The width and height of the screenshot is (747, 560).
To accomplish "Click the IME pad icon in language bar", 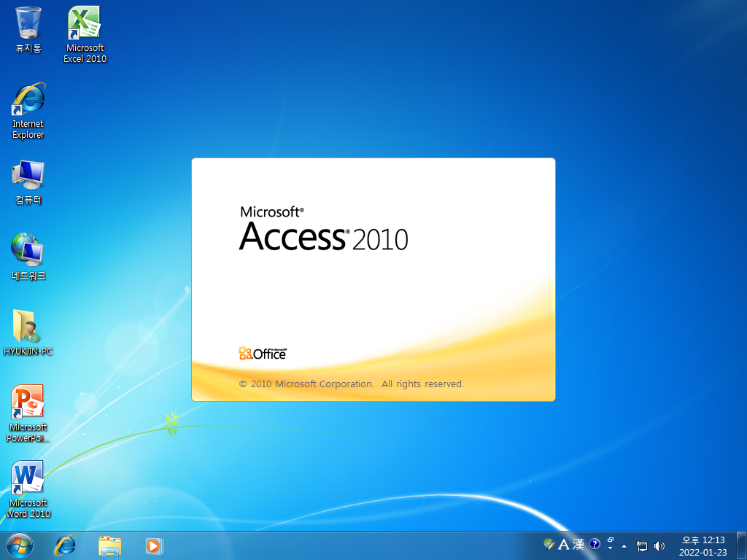I will point(549,544).
